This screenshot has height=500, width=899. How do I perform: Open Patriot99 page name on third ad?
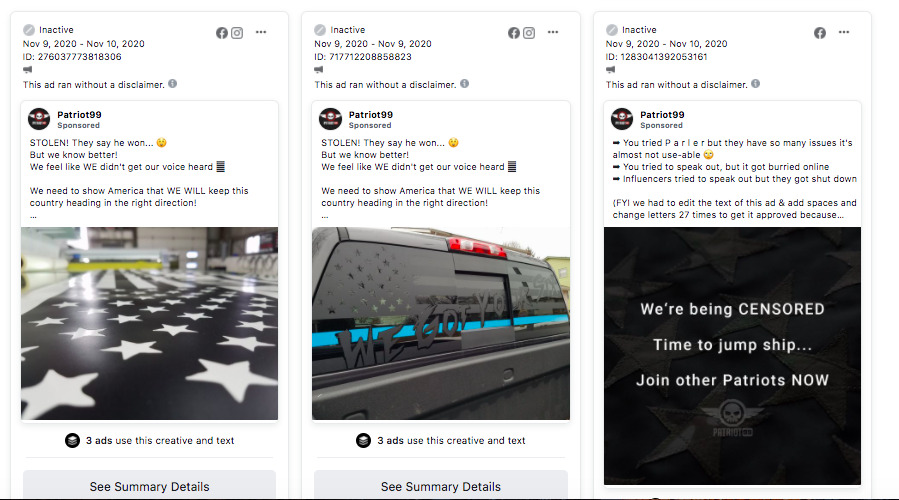tap(662, 115)
